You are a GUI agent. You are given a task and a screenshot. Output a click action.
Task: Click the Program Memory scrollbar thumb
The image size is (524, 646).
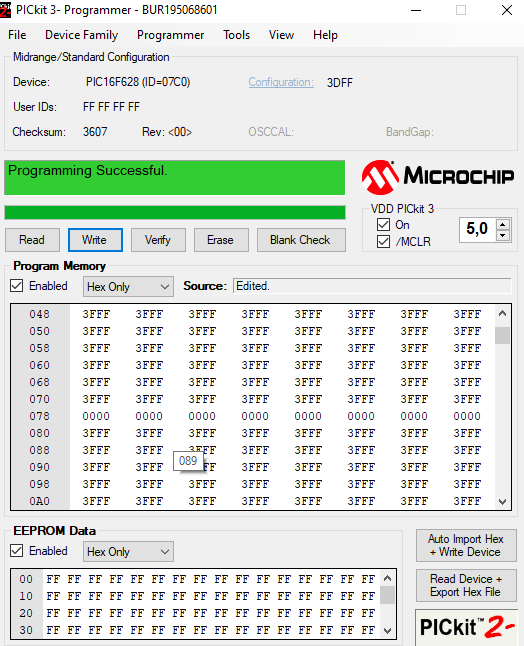pos(502,335)
